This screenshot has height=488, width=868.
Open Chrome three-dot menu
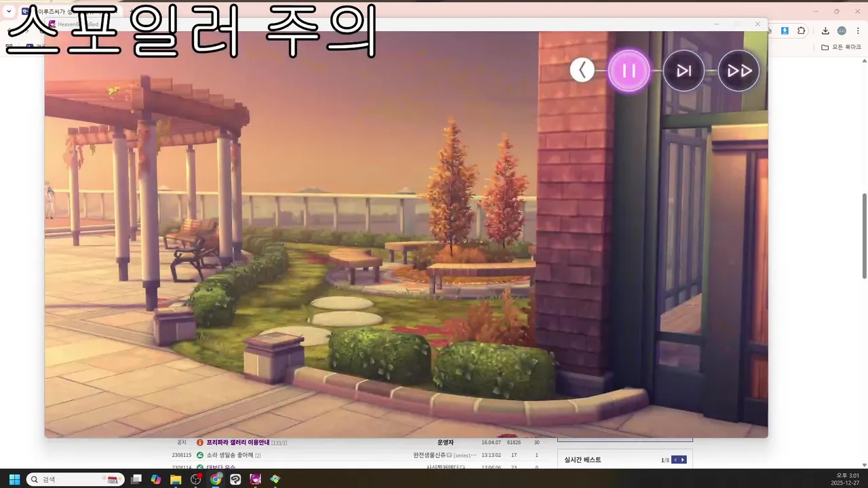(858, 30)
